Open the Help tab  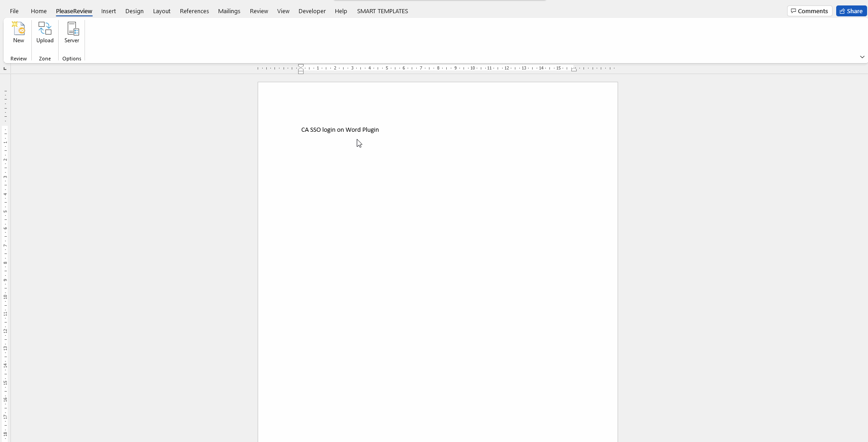pos(341,11)
